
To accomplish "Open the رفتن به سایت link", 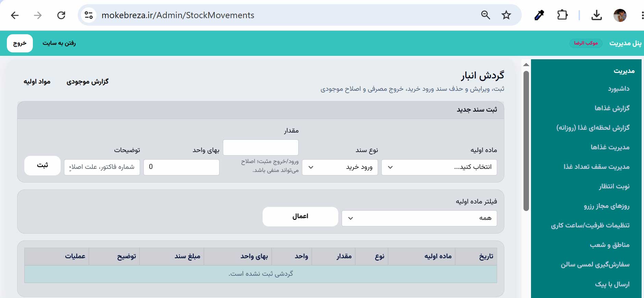I will pos(59,43).
